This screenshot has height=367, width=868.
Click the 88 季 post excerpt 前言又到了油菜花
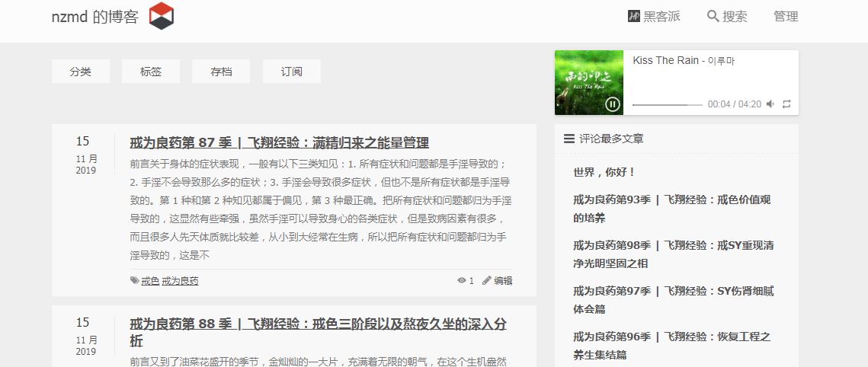[x=319, y=362]
